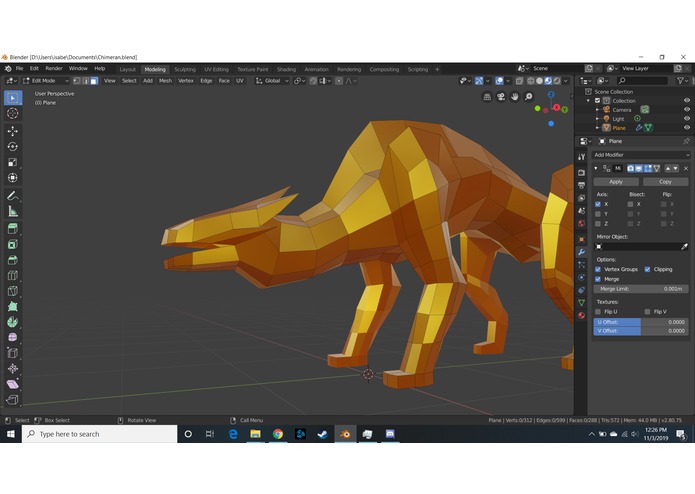Choose the Rip Region tool
The height and width of the screenshot is (494, 695).
click(13, 399)
